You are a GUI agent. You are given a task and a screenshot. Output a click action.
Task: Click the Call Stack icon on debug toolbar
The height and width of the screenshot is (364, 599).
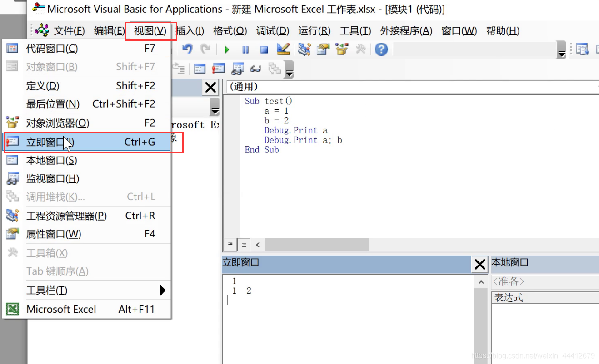[x=274, y=69]
